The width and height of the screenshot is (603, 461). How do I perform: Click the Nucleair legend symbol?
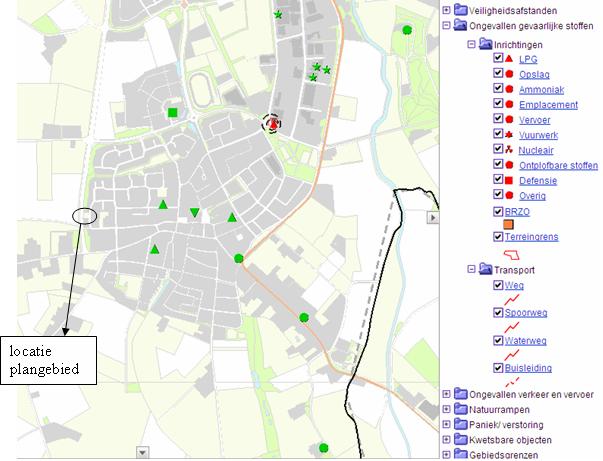click(x=509, y=150)
